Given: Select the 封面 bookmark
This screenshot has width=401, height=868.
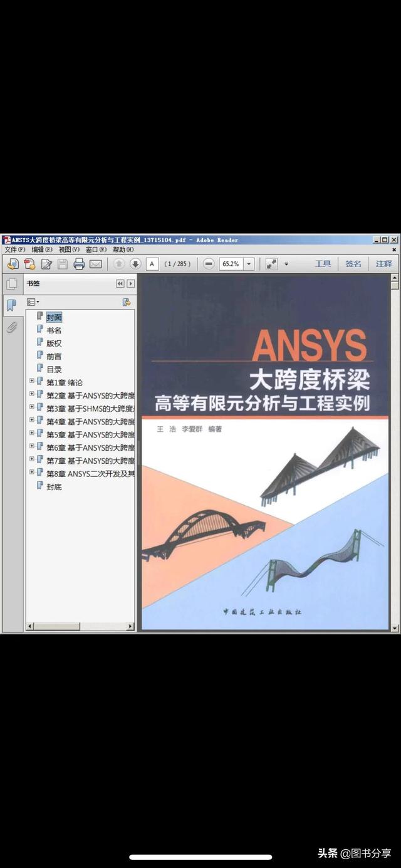Looking at the screenshot, I should (x=55, y=318).
